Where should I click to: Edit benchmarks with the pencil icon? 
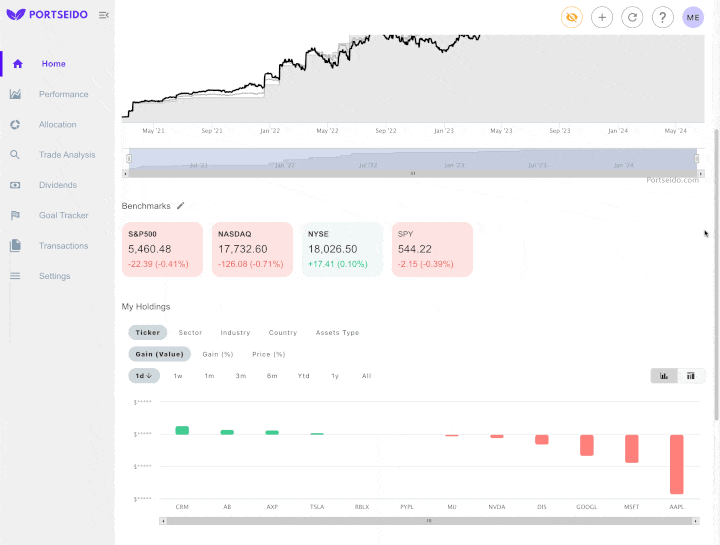[x=181, y=206]
